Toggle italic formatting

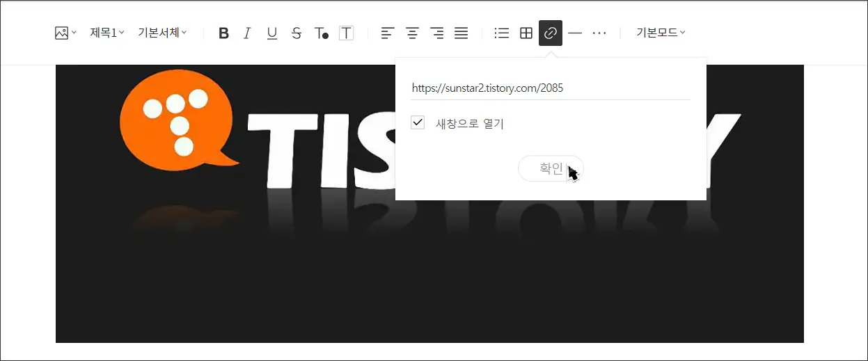[x=246, y=33]
